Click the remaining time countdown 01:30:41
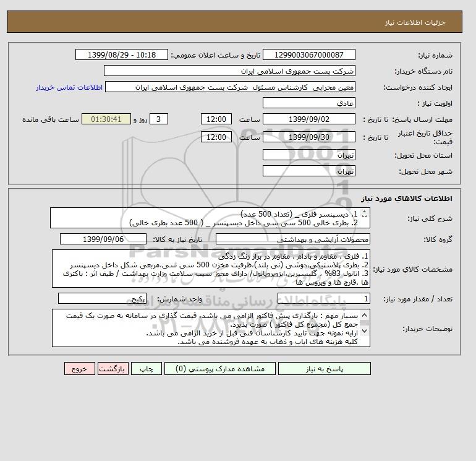476x461 pixels. coord(106,119)
